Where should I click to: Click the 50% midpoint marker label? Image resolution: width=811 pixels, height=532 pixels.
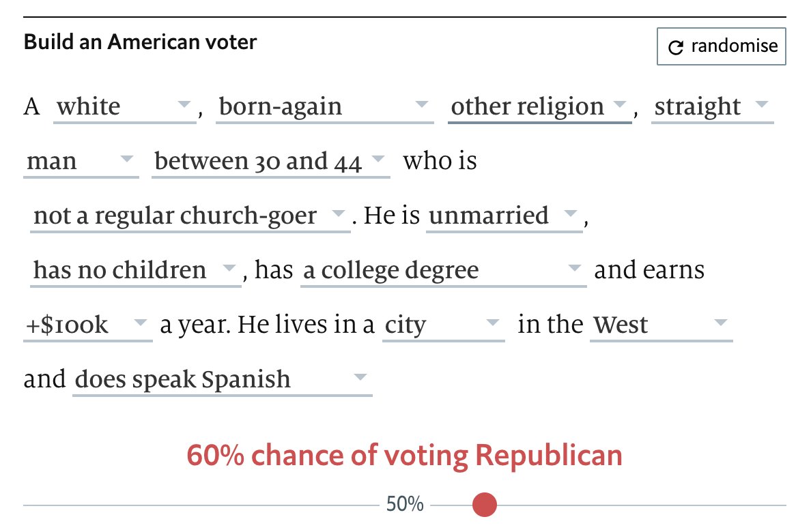tap(405, 505)
